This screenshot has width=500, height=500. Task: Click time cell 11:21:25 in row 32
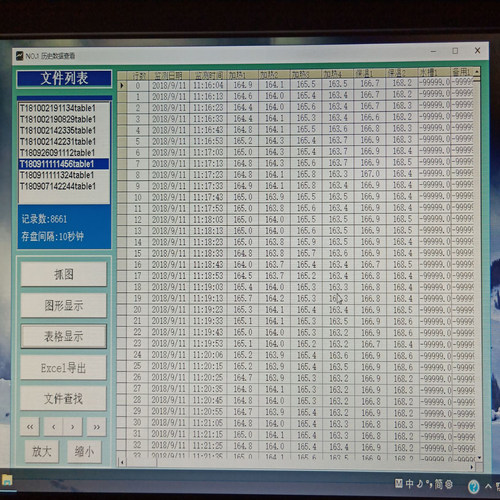(208, 445)
